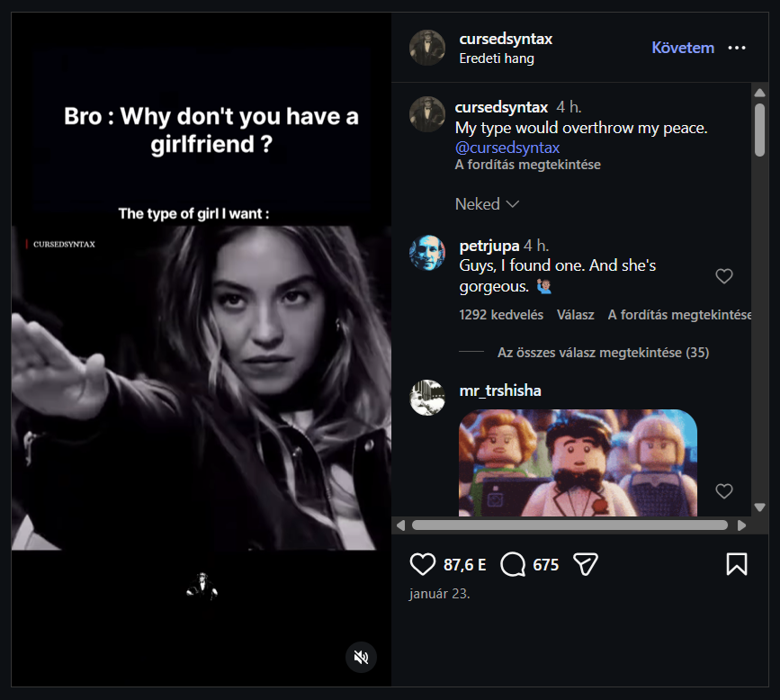Like mr_trshisha's comment with the heart
This screenshot has height=700, width=780.
[x=724, y=490]
